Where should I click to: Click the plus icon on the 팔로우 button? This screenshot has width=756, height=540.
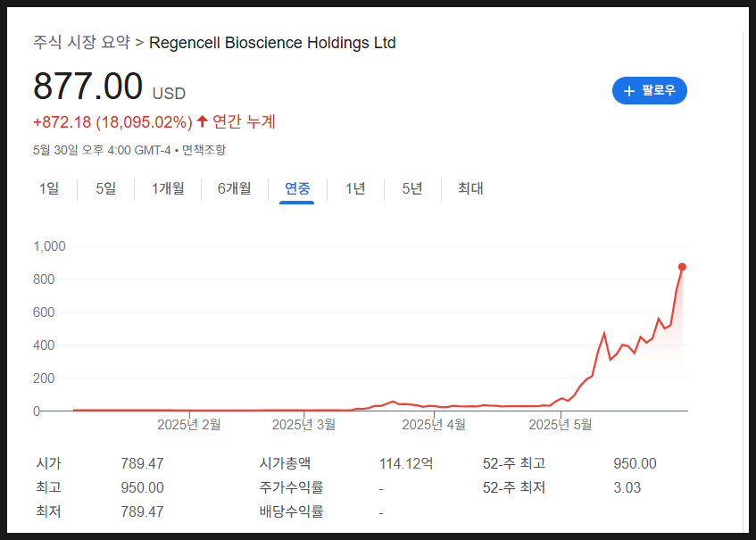628,91
